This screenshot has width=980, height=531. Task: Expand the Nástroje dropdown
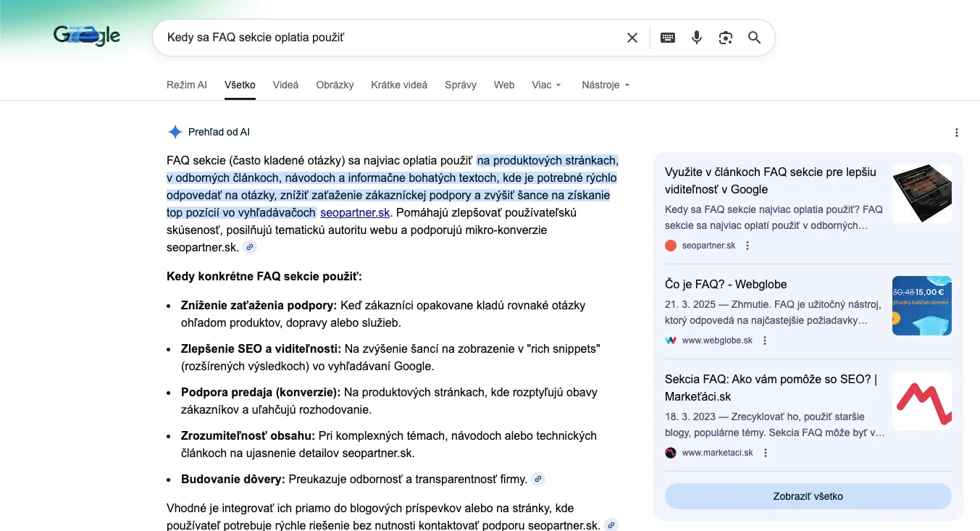tap(606, 85)
